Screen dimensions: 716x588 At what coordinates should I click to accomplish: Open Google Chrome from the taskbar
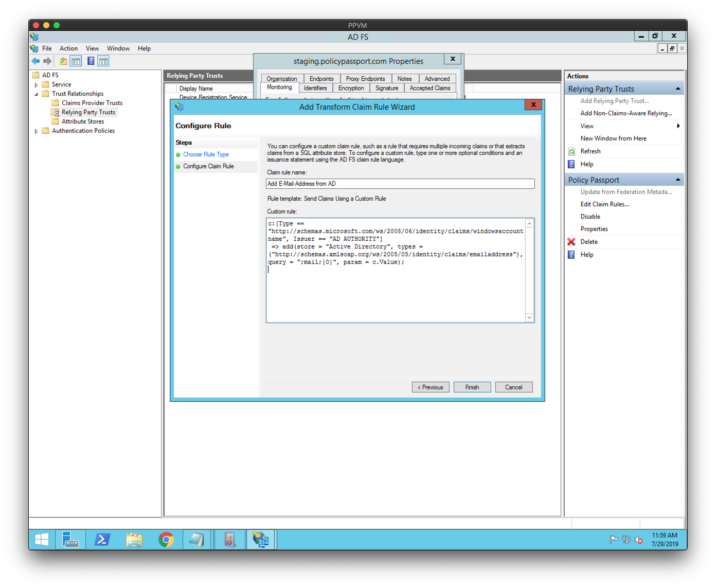166,540
